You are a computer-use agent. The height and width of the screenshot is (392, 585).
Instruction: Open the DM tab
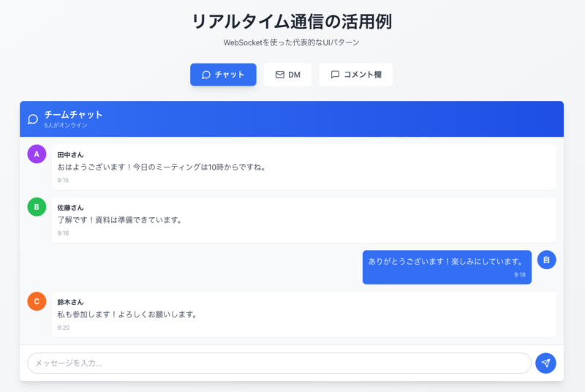[x=287, y=75]
